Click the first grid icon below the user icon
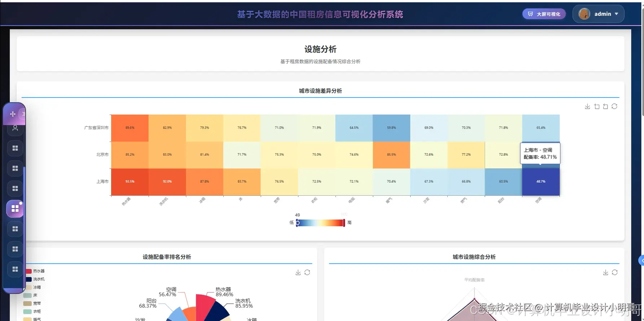Viewport: 644px width, 321px height. point(15,148)
